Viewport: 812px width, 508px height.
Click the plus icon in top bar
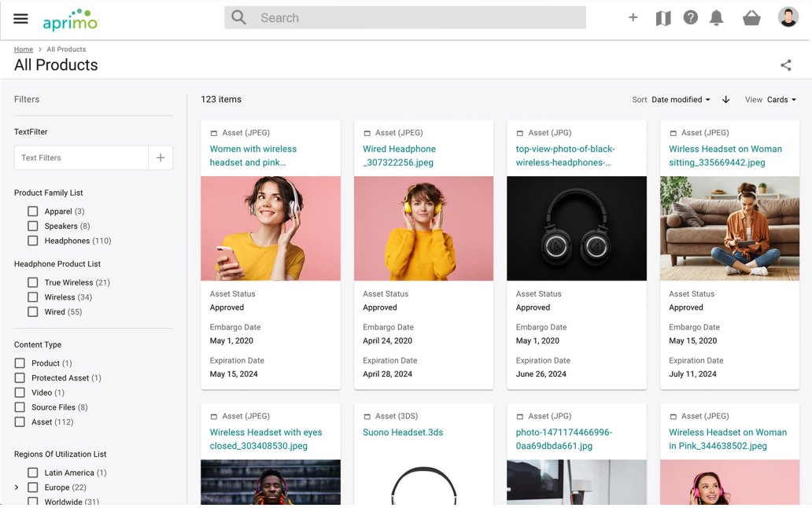[633, 17]
